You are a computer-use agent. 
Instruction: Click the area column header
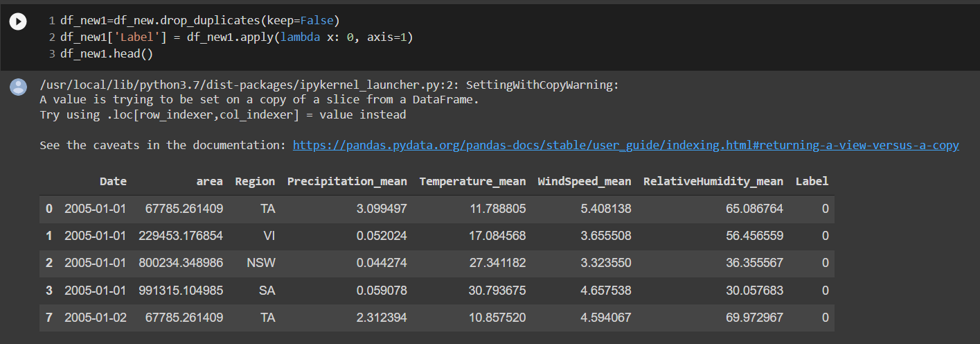click(x=210, y=182)
